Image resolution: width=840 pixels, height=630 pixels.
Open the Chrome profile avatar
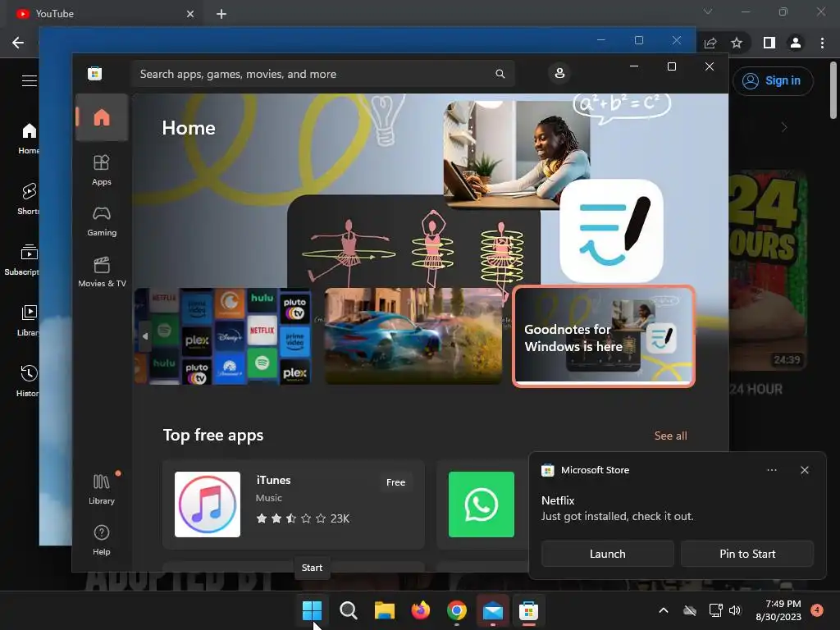click(796, 43)
